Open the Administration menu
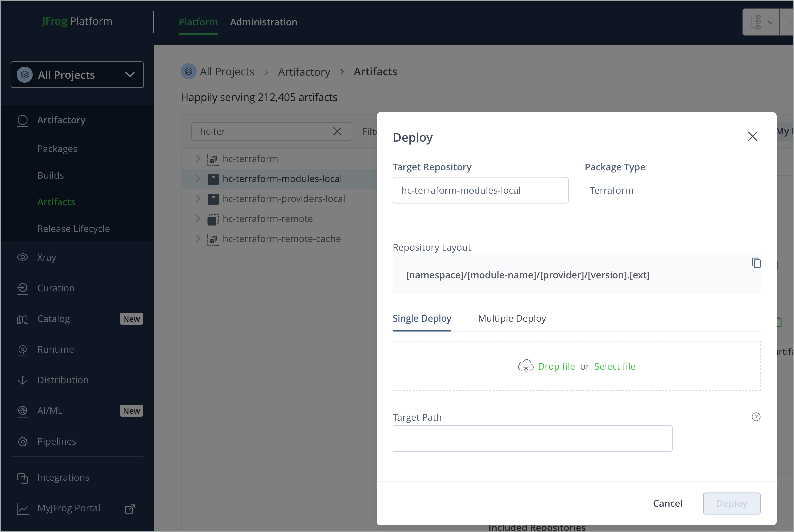 click(x=264, y=22)
